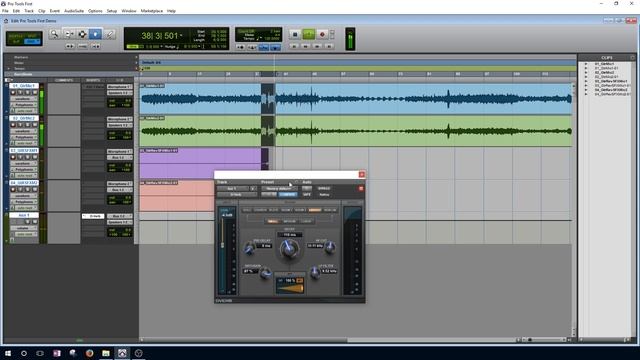This screenshot has height=360, width=640.
Task: Open Firefox from the taskbar
Action: (x=89, y=353)
